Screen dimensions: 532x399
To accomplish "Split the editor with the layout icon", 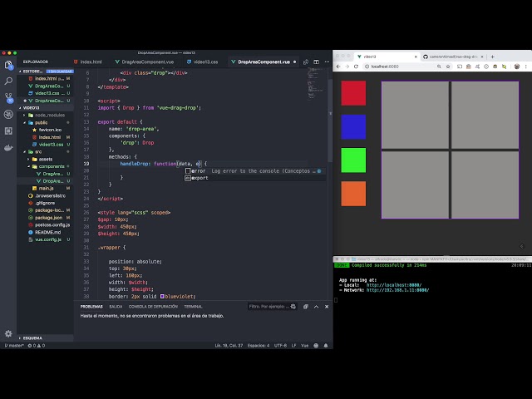I will [316, 62].
